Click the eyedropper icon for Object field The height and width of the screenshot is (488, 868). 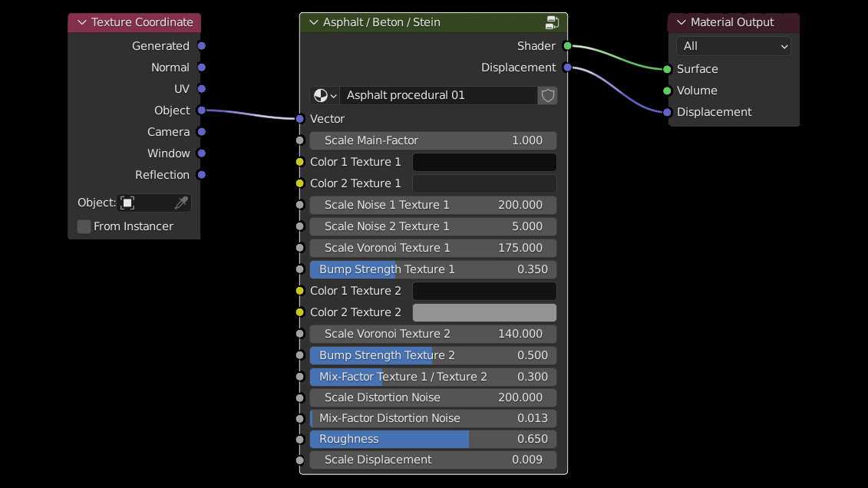181,203
